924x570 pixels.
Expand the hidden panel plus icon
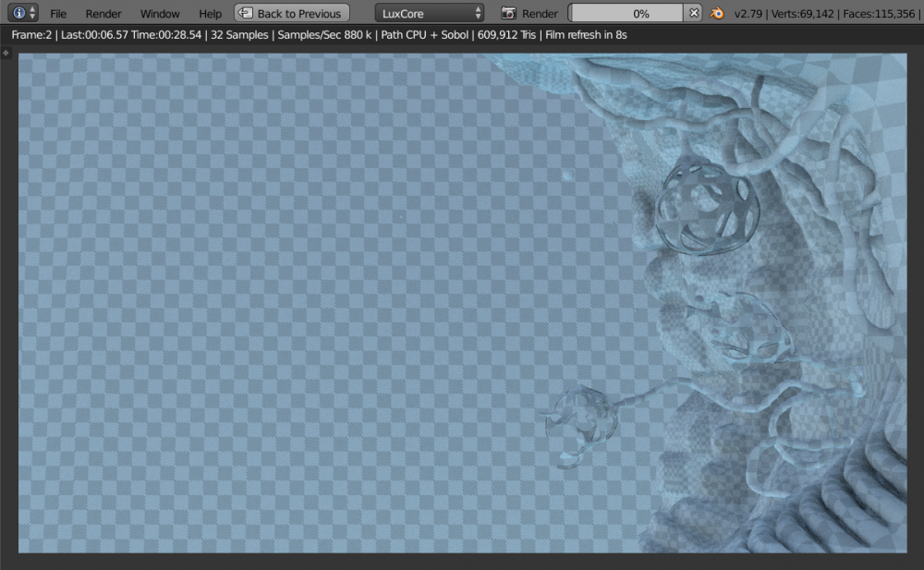pyautogui.click(x=6, y=53)
